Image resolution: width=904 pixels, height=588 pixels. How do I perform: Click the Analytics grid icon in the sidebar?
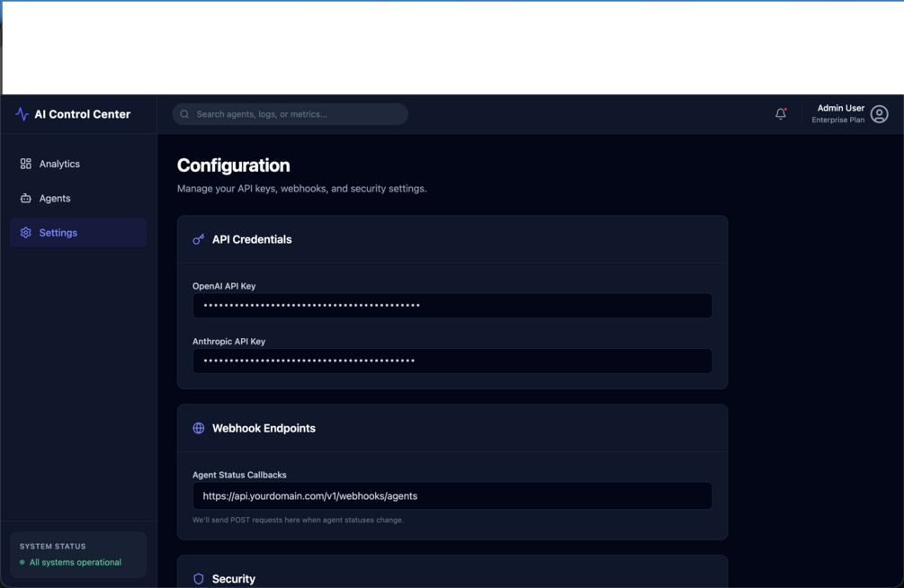[25, 164]
